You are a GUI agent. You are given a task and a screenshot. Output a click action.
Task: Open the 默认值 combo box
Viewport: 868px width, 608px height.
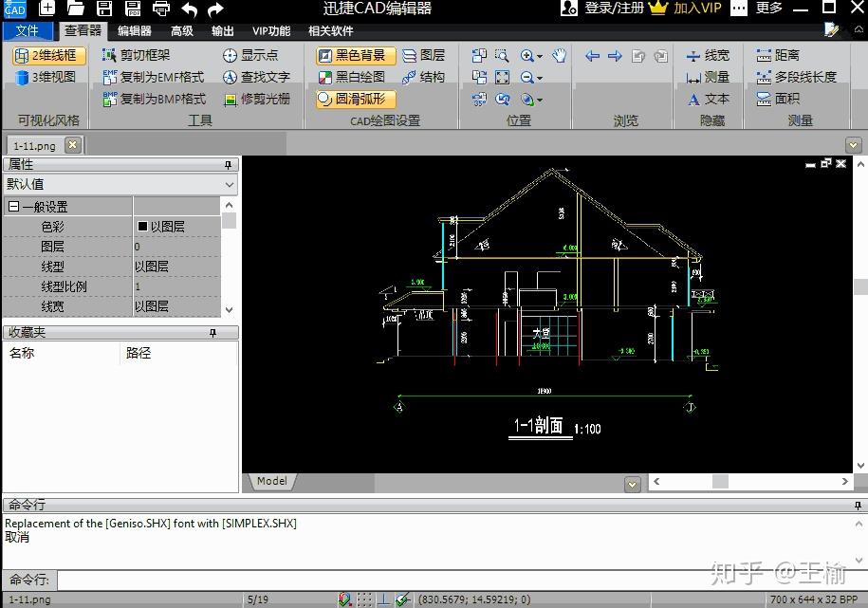(120, 184)
